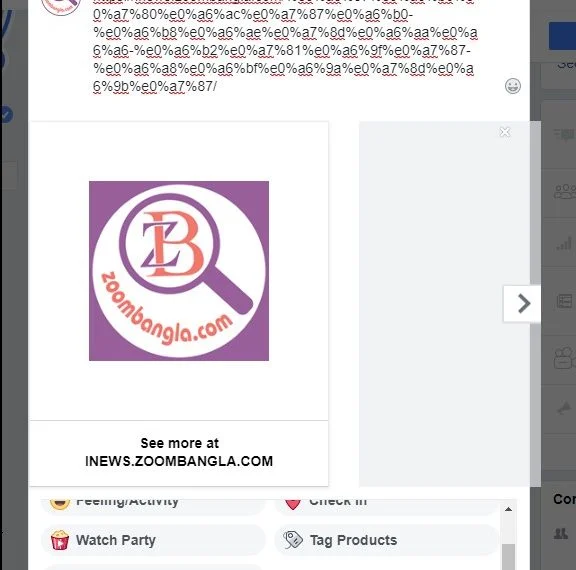Click the options list scroll-up arrow
Image resolution: width=576 pixels, height=570 pixels.
[508, 509]
